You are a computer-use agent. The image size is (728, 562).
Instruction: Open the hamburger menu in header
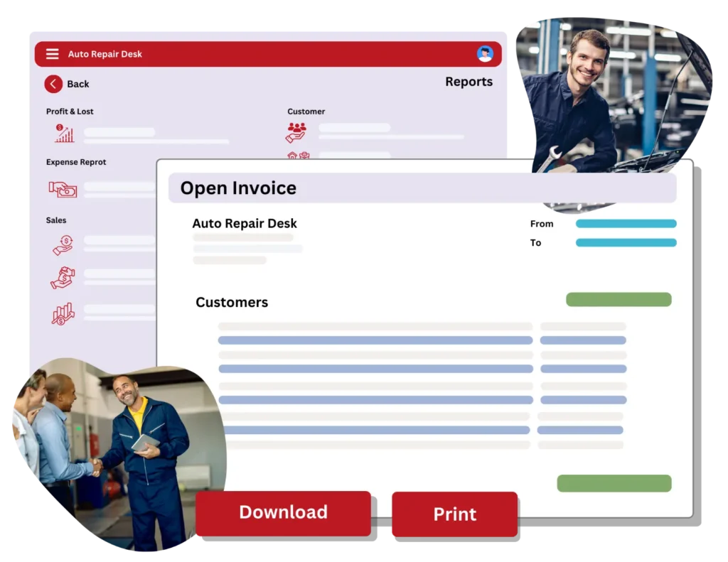52,54
